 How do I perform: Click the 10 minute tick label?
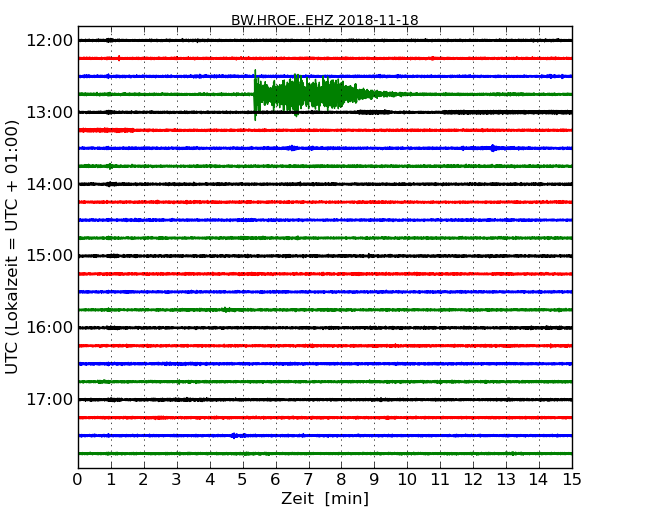click(407, 480)
